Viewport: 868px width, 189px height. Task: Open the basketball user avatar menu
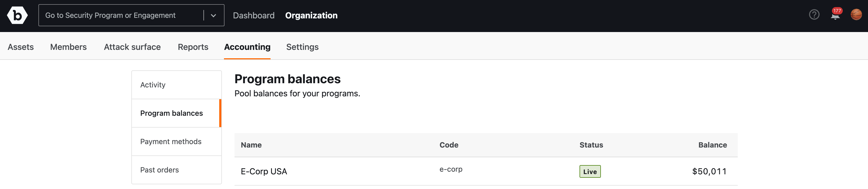point(856,15)
